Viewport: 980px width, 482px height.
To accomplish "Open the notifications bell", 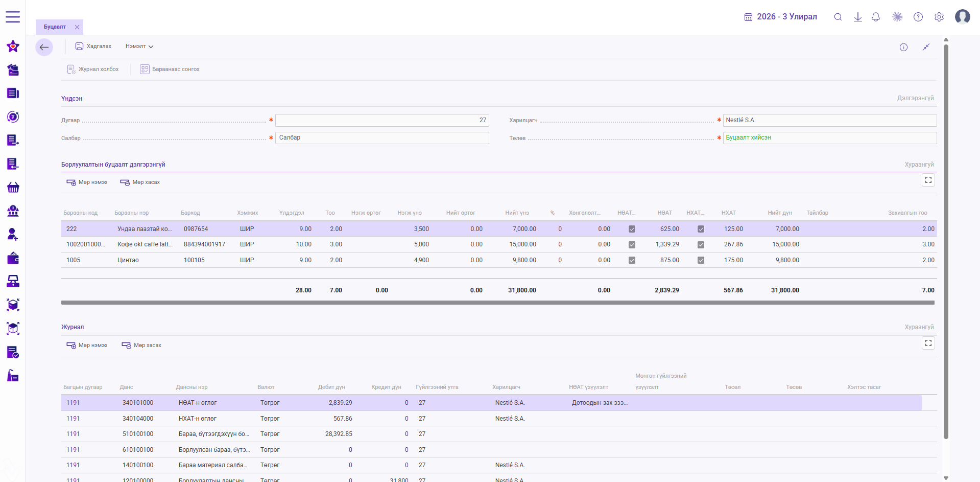I will pyautogui.click(x=876, y=17).
